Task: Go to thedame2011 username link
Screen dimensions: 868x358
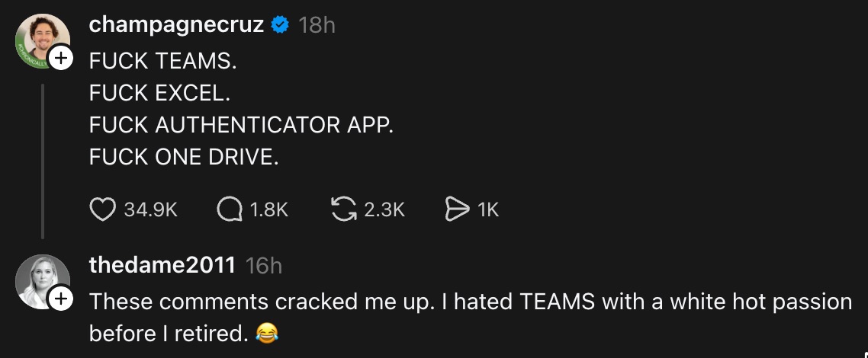Action: [x=162, y=265]
